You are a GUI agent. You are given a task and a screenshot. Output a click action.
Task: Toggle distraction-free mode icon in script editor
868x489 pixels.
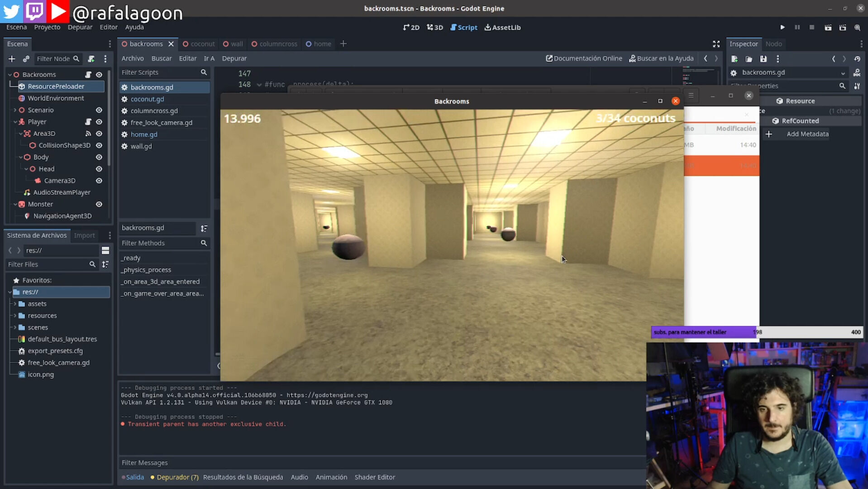coord(716,44)
